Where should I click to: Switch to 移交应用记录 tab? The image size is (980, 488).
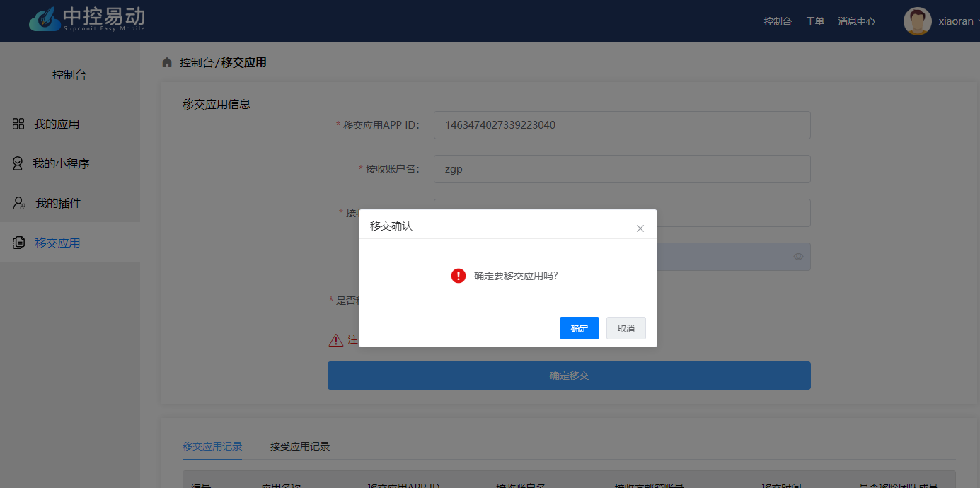(x=212, y=446)
